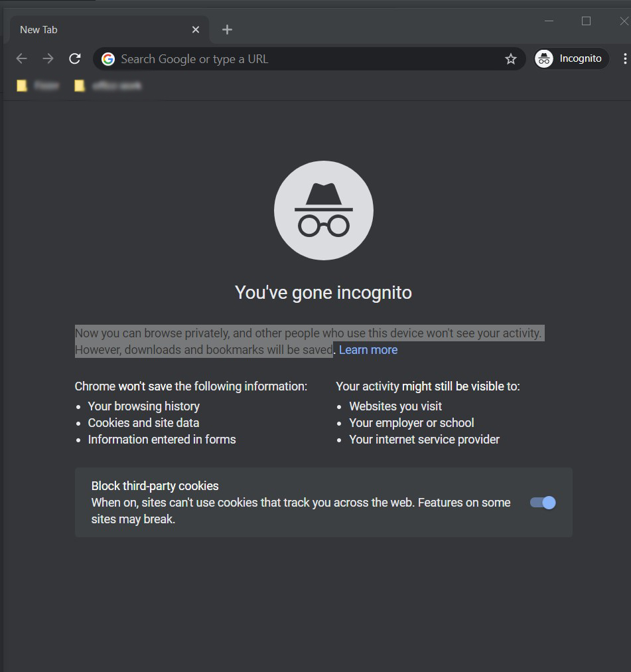
Task: Minimize the Chrome window
Action: 549,21
